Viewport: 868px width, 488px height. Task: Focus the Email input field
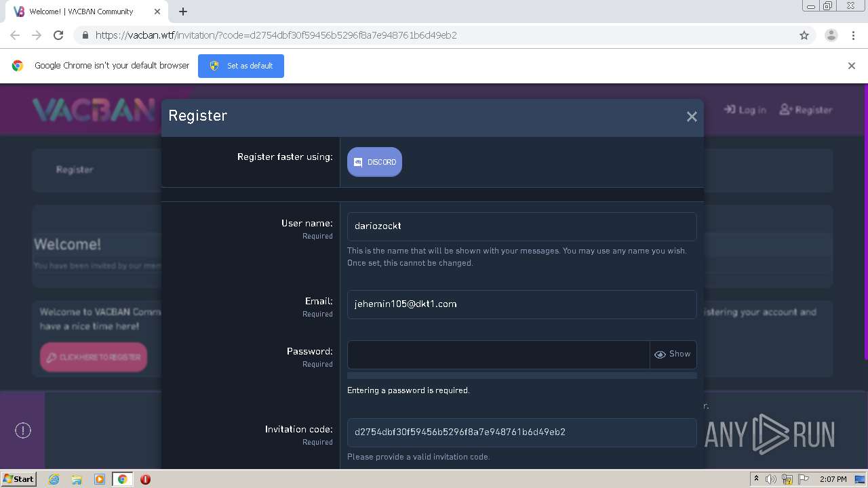[x=521, y=304]
